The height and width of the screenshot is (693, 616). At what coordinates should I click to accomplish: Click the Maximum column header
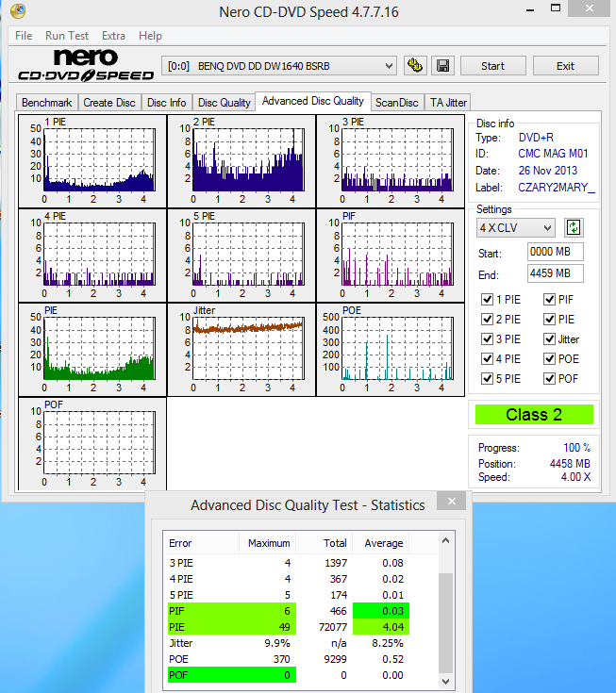point(268,543)
